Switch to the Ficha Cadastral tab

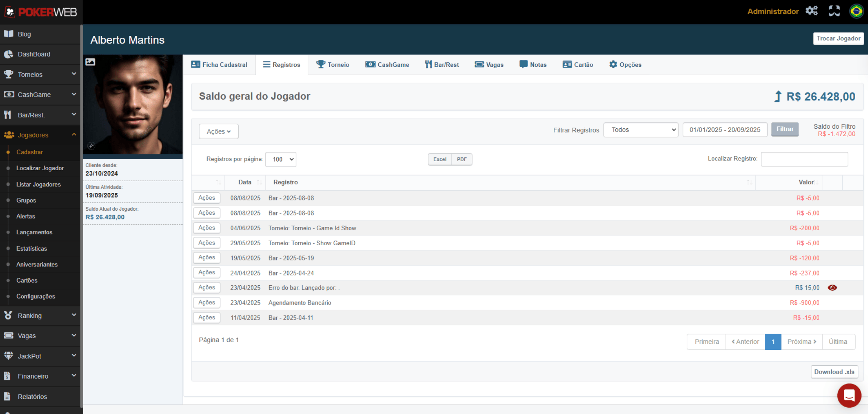pyautogui.click(x=219, y=65)
